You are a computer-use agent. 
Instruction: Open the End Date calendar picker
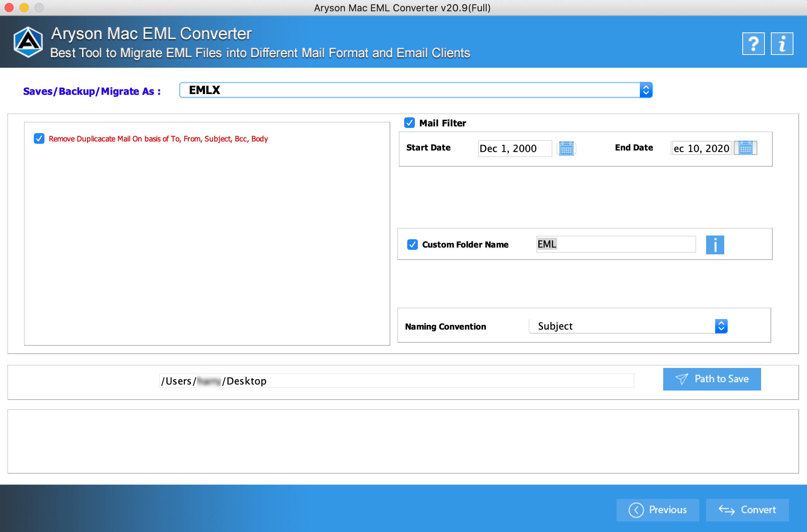[745, 148]
